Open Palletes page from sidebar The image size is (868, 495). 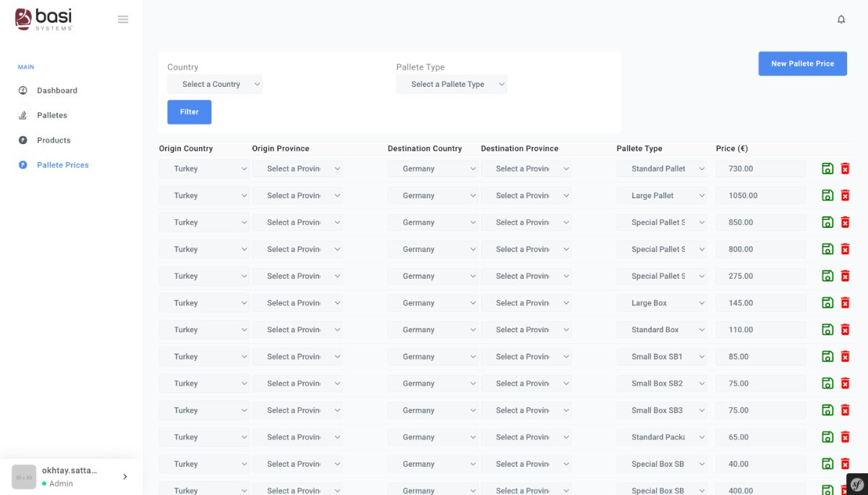point(52,115)
